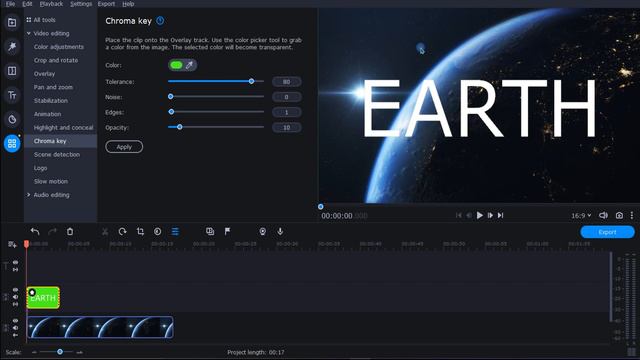
Task: Step forward one frame in player
Action: (x=490, y=215)
